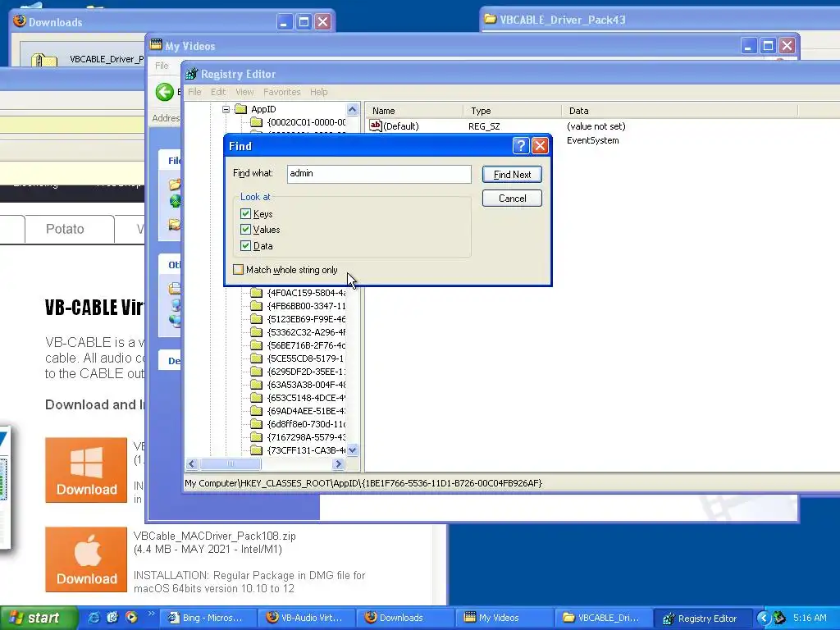Click the Data column header
This screenshot has width=840, height=630.
click(x=680, y=111)
